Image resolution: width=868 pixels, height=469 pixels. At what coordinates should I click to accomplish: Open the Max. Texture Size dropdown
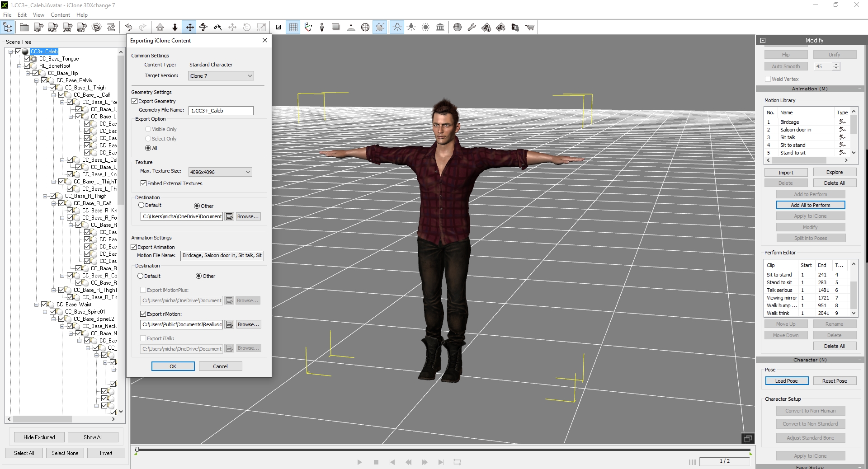(x=220, y=172)
